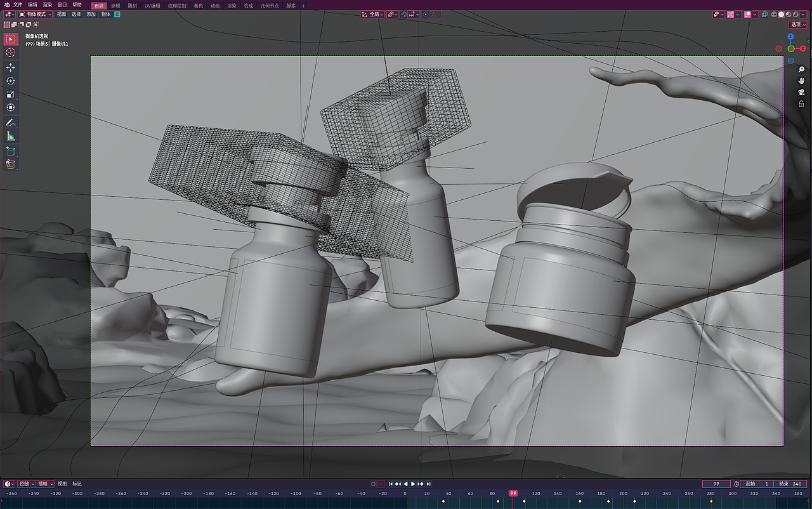Click the clock icon beside frame range
812x509 pixels.
pyautogui.click(x=737, y=484)
